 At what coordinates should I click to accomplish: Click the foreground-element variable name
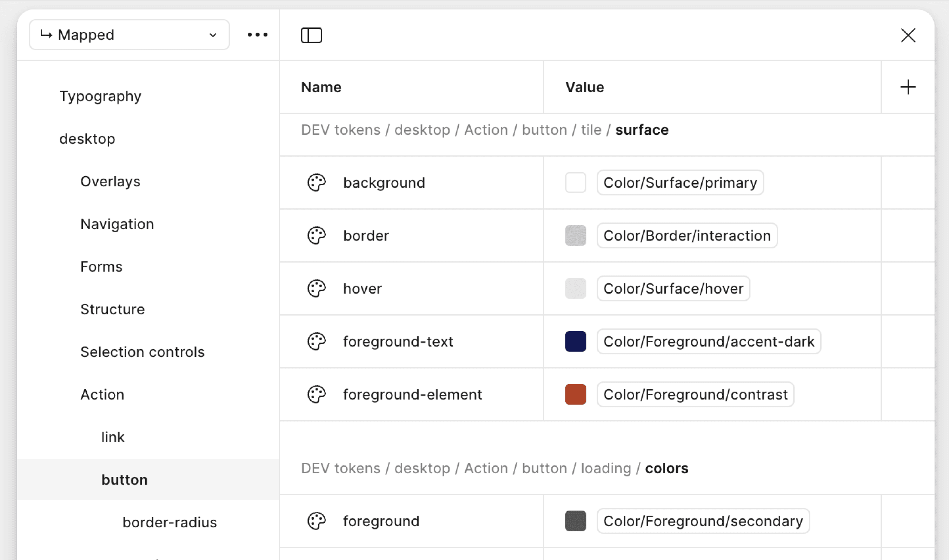[412, 394]
